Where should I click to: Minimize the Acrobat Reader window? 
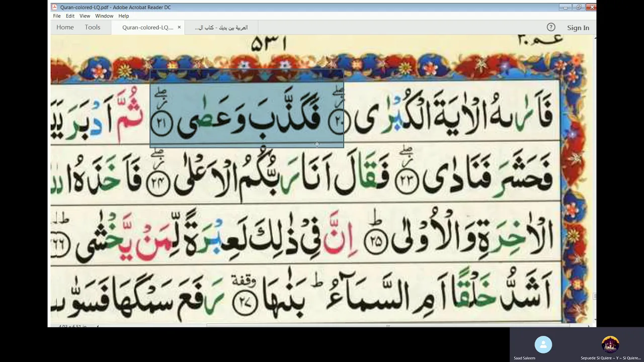click(x=566, y=7)
